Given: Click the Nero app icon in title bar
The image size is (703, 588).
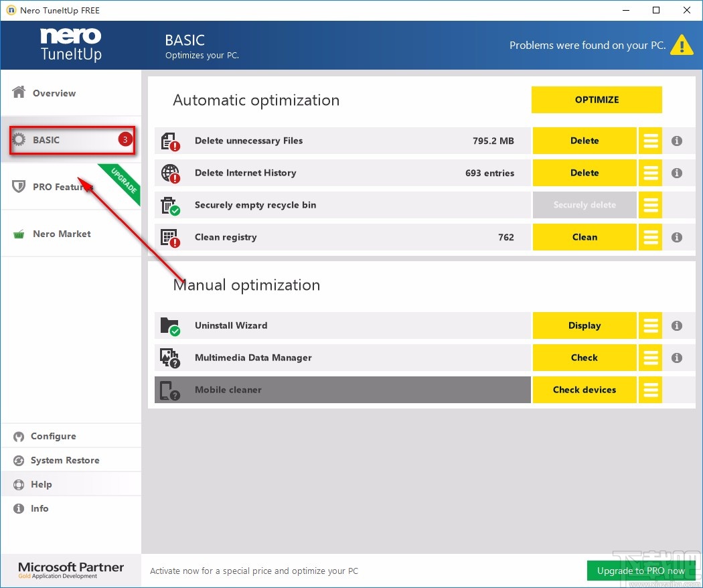Looking at the screenshot, I should tap(11, 10).
